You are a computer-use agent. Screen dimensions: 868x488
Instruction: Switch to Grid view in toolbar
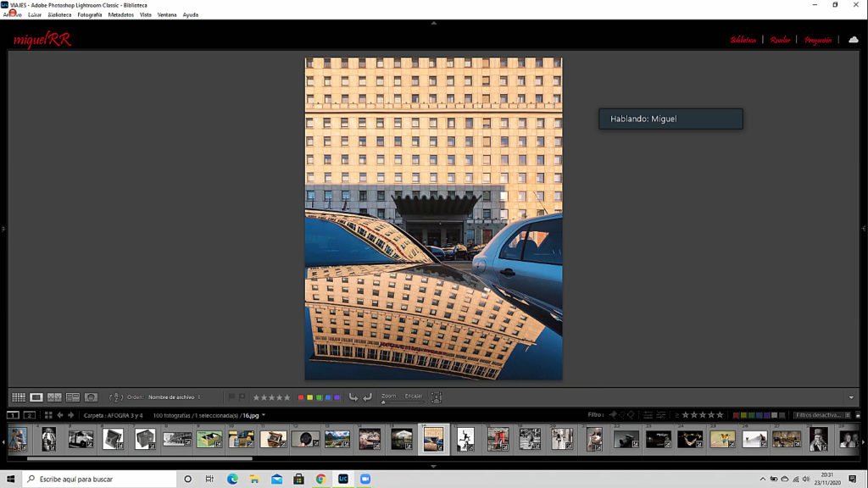point(18,397)
